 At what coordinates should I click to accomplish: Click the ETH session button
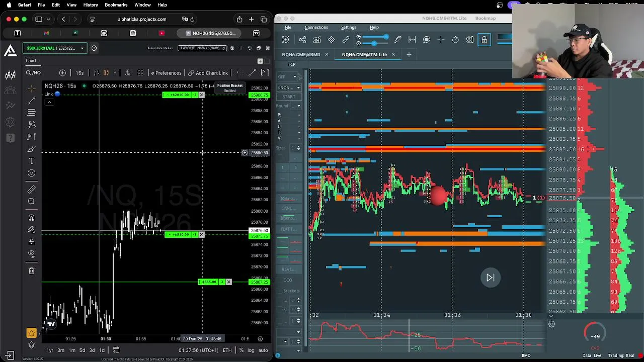227,350
